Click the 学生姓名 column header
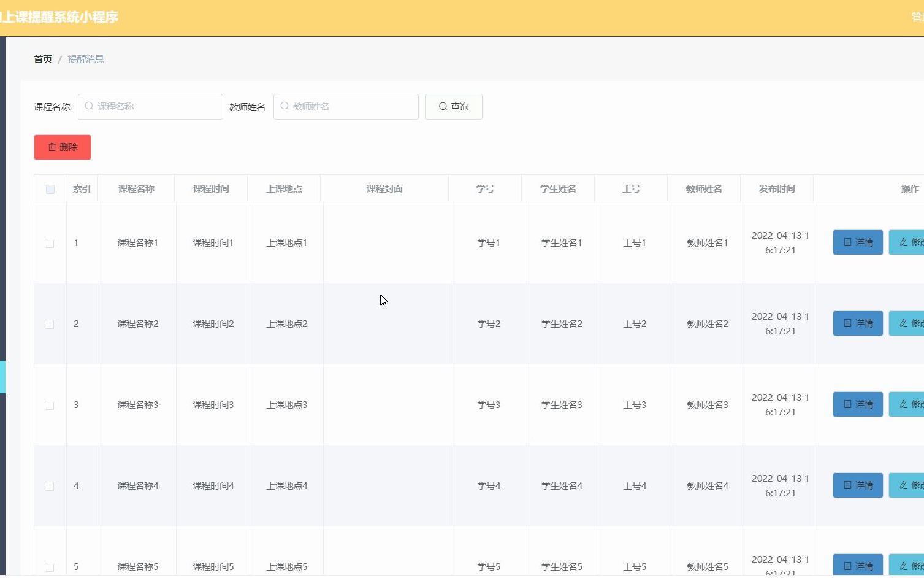Screen dimensions: 924x578 [558, 189]
